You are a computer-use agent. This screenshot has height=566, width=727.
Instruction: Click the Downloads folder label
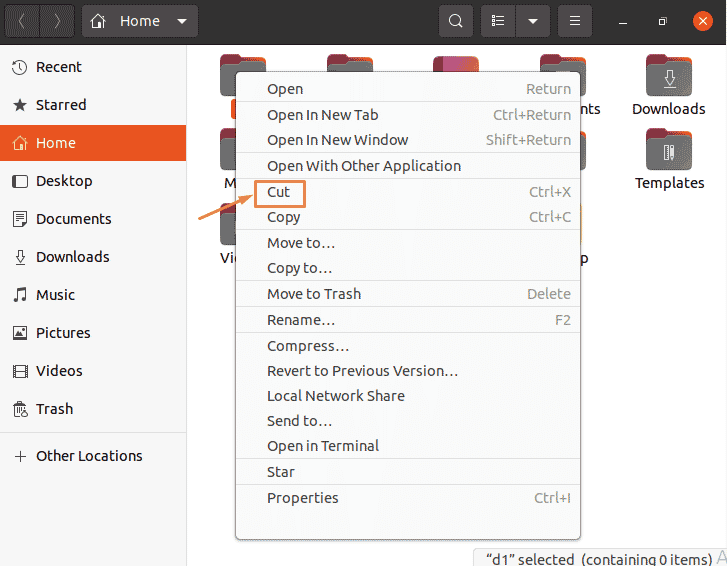pyautogui.click(x=669, y=109)
